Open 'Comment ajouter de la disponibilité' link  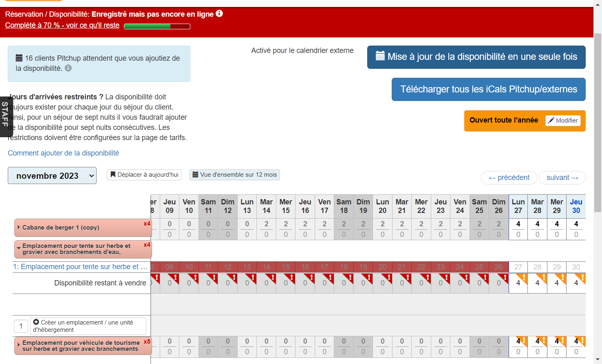click(x=64, y=153)
